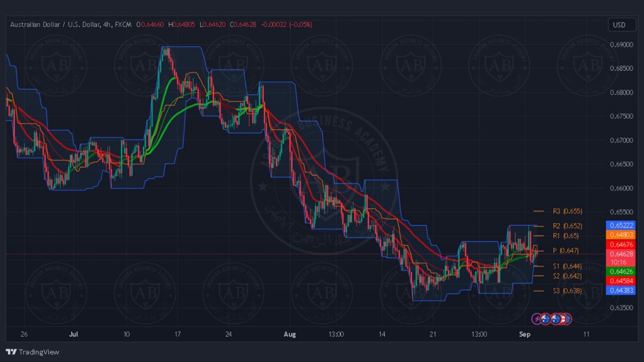The image size is (644, 362).
Task: Click the TradingView logo
Action: pyautogui.click(x=33, y=352)
